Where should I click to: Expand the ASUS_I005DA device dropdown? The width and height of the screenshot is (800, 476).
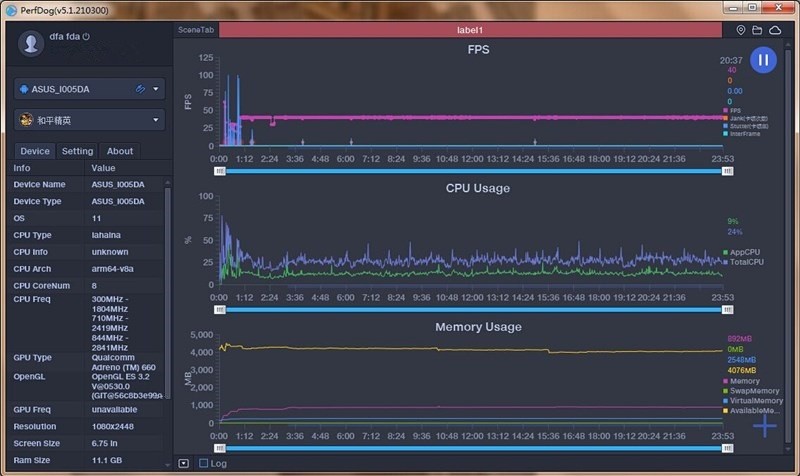tap(156, 89)
